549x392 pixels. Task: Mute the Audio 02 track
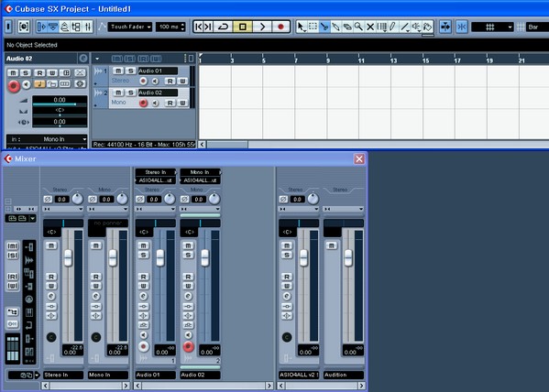(118, 93)
